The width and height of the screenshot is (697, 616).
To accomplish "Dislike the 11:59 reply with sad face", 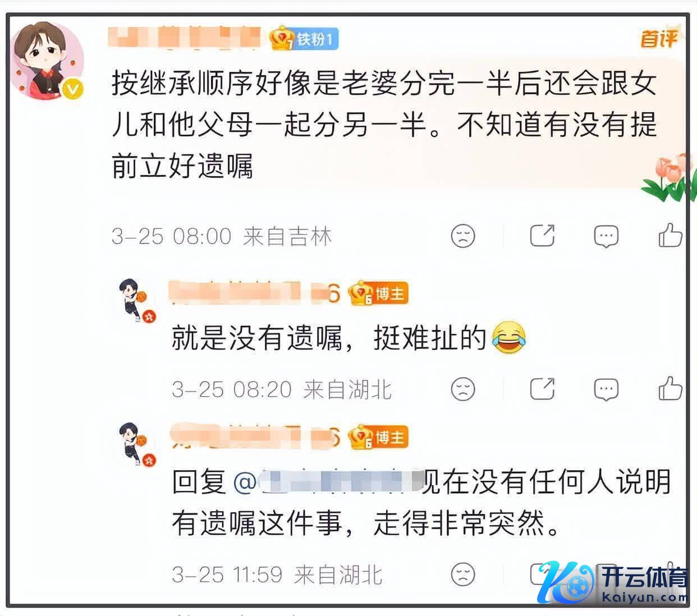I will (x=463, y=574).
